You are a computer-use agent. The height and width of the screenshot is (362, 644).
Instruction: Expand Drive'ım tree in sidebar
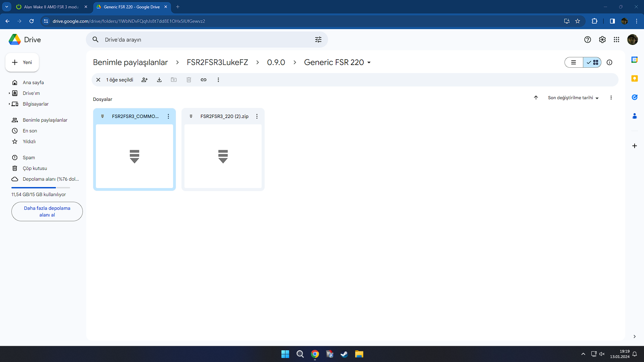click(x=9, y=93)
